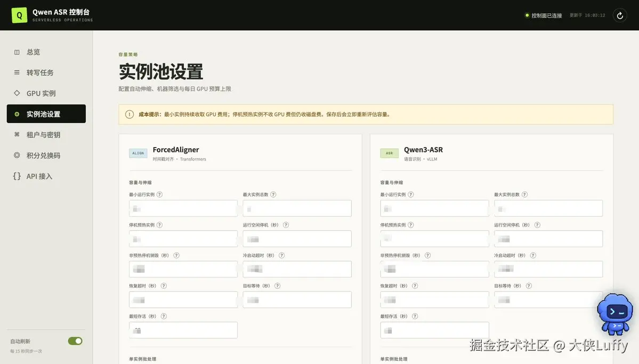Click ForcedAligner 非预热停机销毁（秒）input field

[x=183, y=269]
